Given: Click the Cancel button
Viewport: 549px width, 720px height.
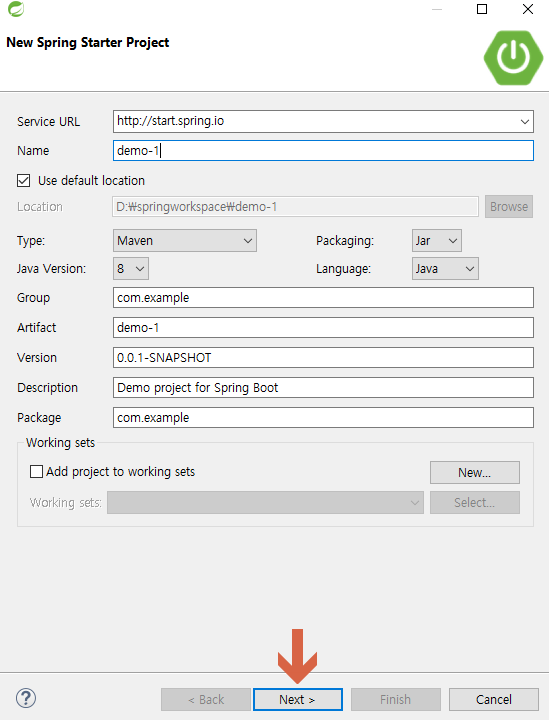Looking at the screenshot, I should pos(493,699).
